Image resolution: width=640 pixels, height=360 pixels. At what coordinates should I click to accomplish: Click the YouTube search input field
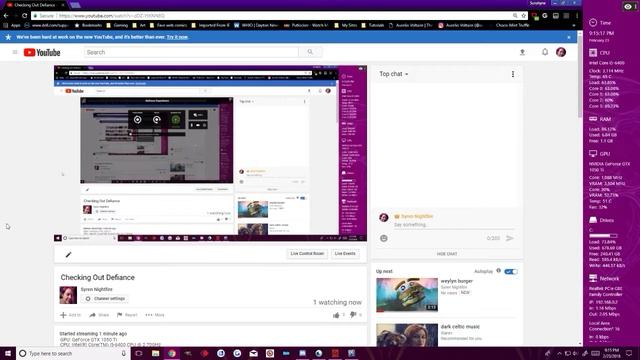tap(191, 52)
